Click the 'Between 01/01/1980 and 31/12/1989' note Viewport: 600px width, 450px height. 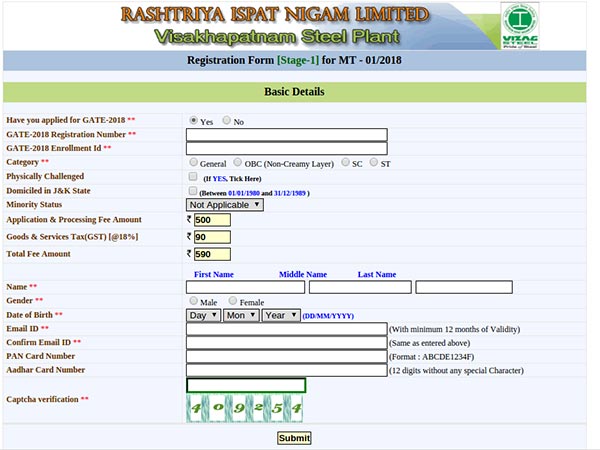[254, 193]
